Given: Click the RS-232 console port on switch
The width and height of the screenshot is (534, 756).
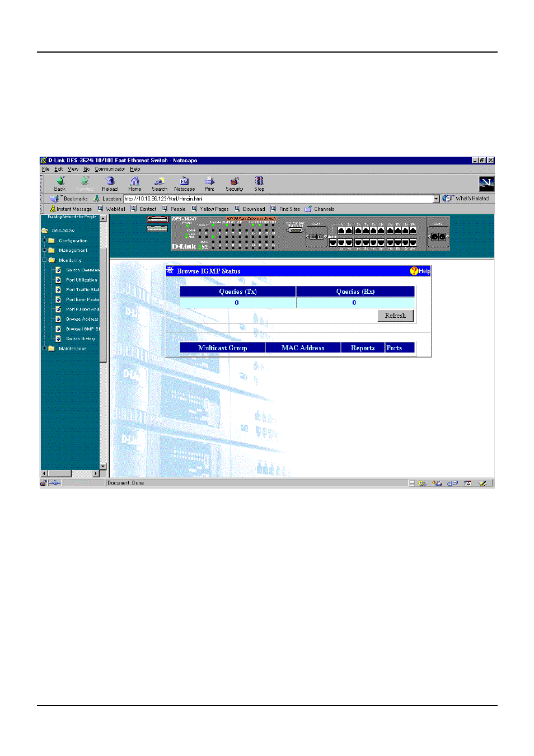Looking at the screenshot, I should [295, 230].
